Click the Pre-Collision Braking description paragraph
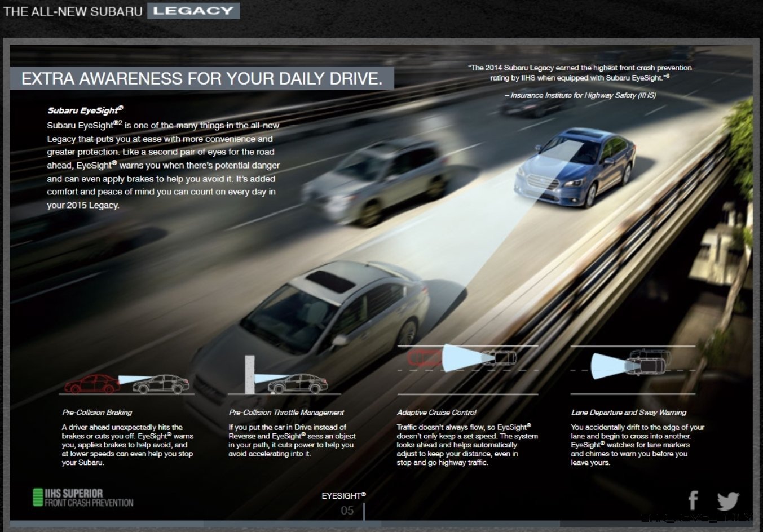 (127, 445)
